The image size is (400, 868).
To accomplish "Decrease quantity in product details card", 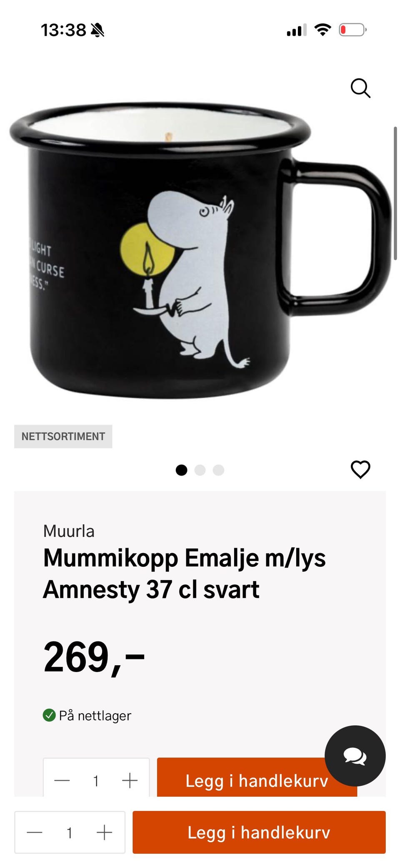I will 62,780.
